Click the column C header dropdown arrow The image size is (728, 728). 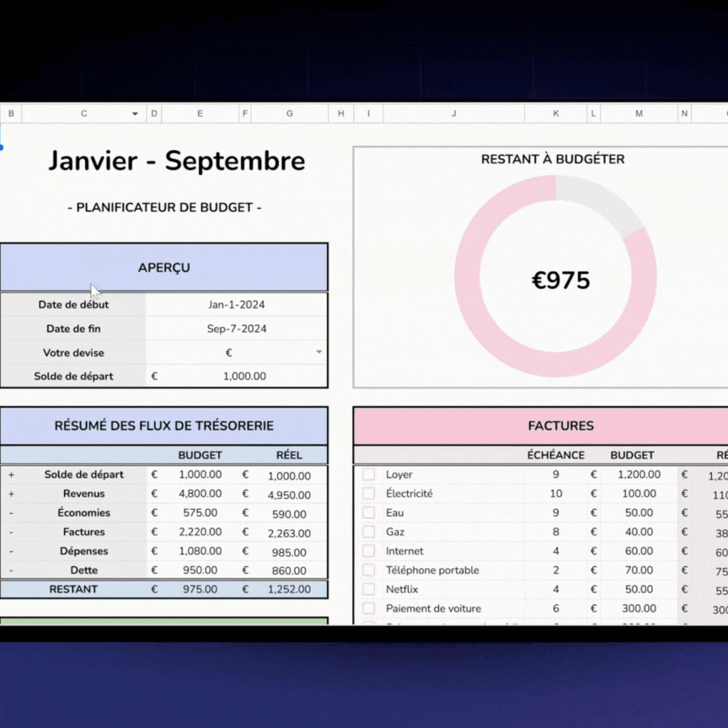coord(135,114)
